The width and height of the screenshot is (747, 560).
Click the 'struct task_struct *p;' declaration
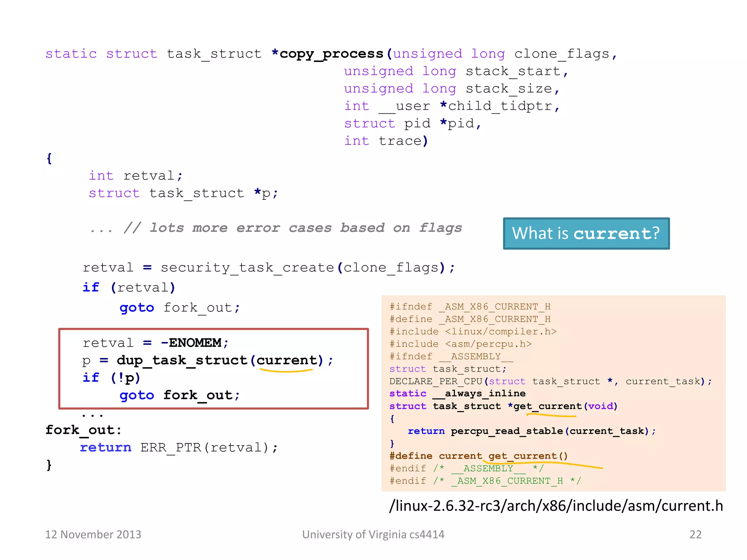[x=183, y=193]
